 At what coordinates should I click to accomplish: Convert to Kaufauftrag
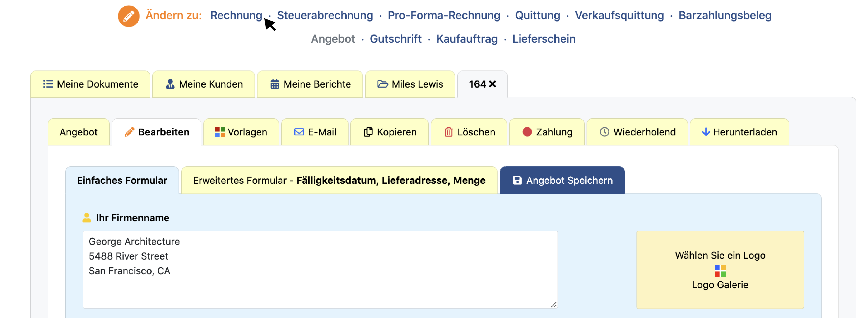coord(467,39)
